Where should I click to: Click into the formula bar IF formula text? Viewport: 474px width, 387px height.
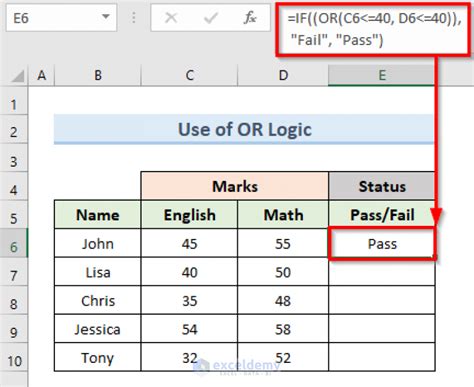373,29
